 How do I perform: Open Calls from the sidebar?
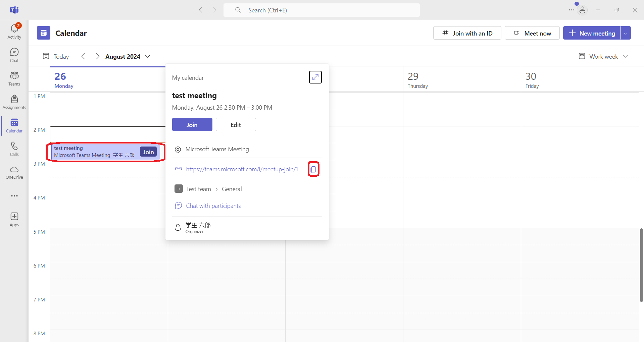click(x=14, y=149)
